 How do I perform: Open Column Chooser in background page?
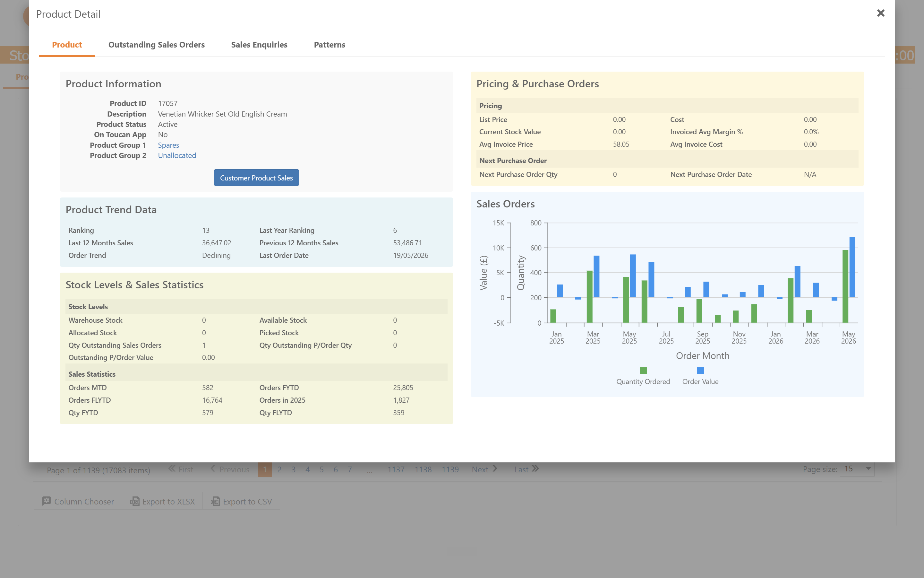[x=78, y=501]
